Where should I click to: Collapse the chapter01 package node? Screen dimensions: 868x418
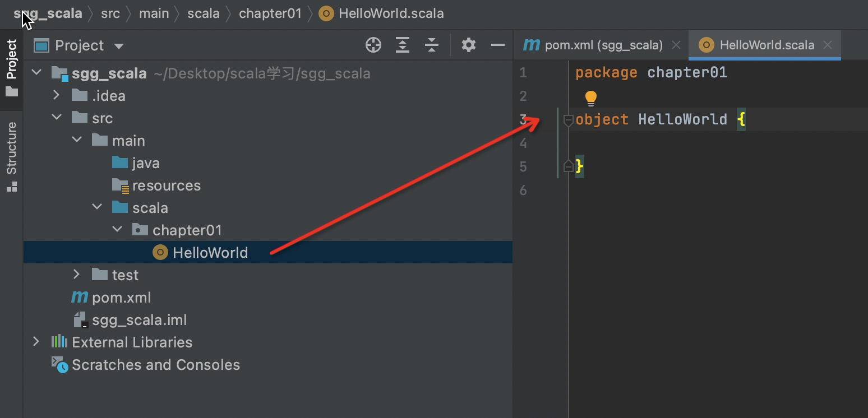point(117,230)
